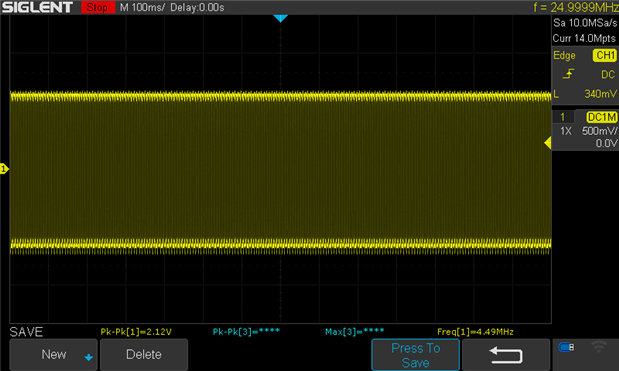Click the USB drive status icon
Image resolution: width=619 pixels, height=371 pixels.
(566, 347)
